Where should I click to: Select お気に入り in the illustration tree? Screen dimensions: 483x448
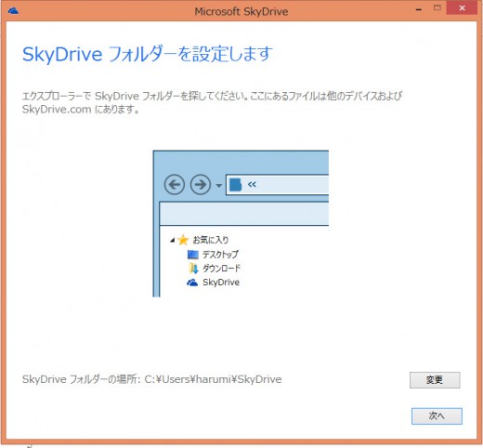(211, 240)
